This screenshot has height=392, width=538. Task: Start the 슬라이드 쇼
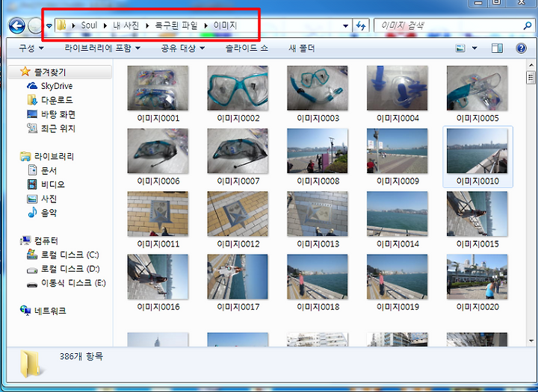[247, 48]
